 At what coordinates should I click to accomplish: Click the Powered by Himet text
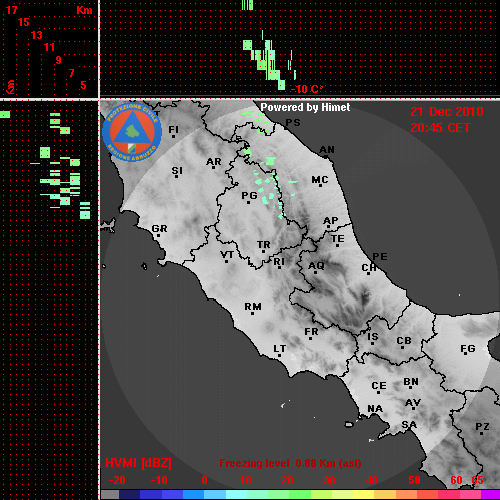(x=305, y=107)
